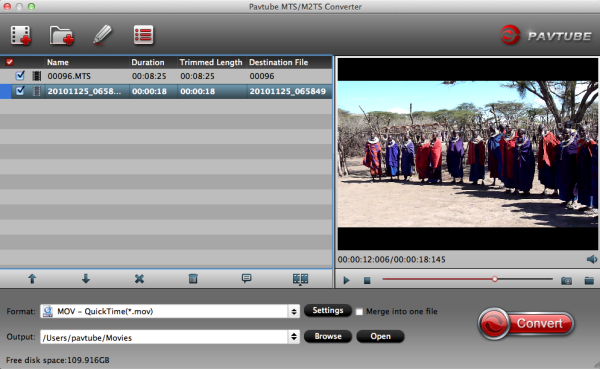
Task: Select the 00096.MTS file name
Action: tap(69, 76)
